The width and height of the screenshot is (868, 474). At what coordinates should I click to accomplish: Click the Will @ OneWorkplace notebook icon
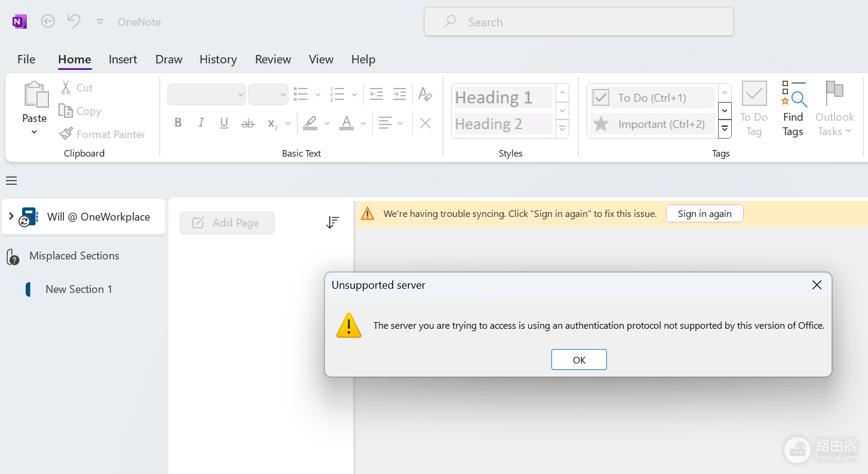pos(27,217)
